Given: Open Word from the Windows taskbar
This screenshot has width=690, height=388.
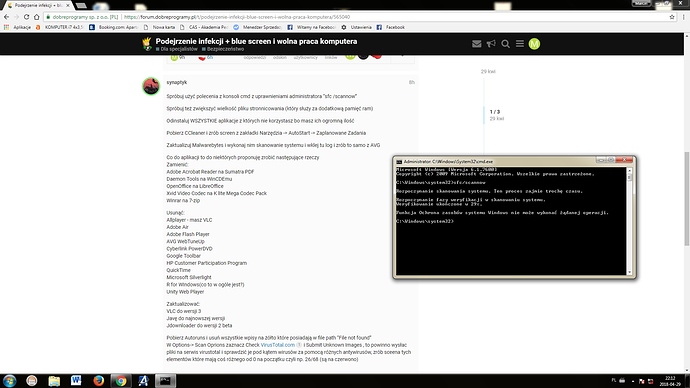Looking at the screenshot, I should (76, 381).
